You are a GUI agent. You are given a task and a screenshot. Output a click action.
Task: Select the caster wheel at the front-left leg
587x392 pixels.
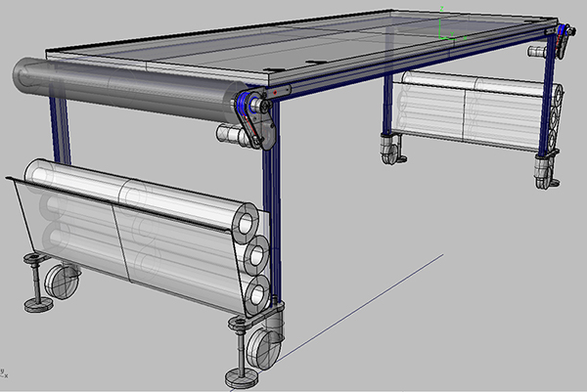63,283
